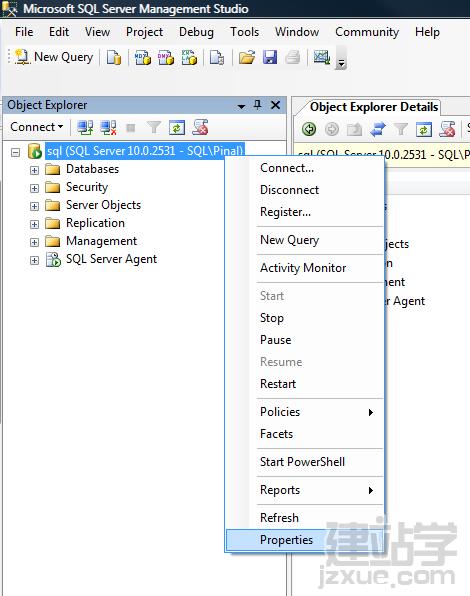Open the Connect dropdown in Object Explorer
This screenshot has height=596, width=470.
point(36,127)
